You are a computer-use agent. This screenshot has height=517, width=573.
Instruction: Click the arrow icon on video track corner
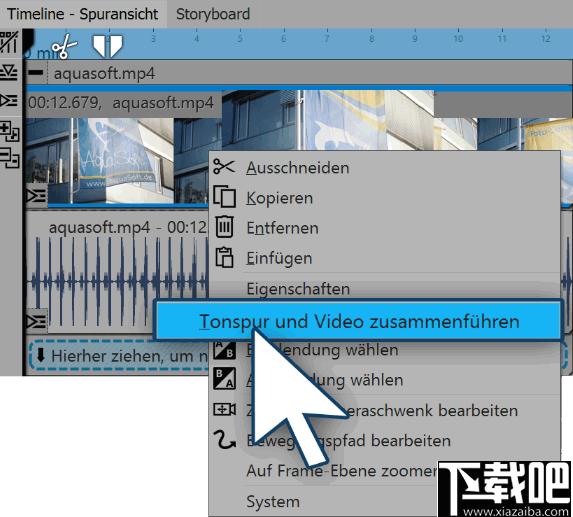[x=37, y=197]
